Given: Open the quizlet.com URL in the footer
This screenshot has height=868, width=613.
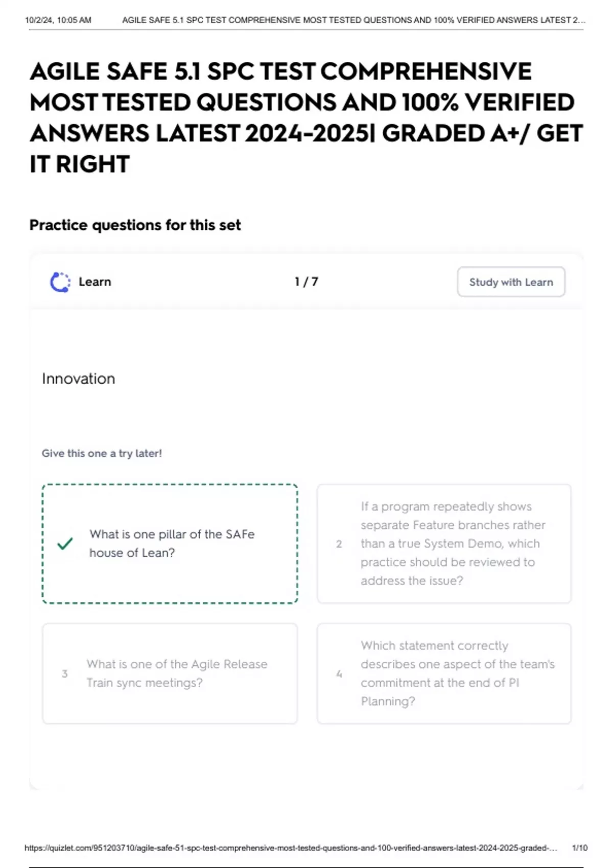Looking at the screenshot, I should [290, 848].
